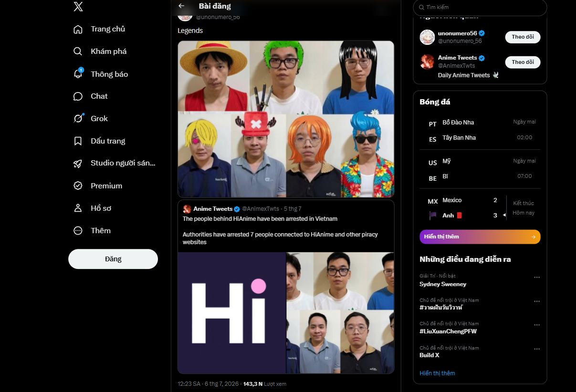Open more options for Build X trend
Viewport: 576px width, 392px height.
[x=537, y=349]
